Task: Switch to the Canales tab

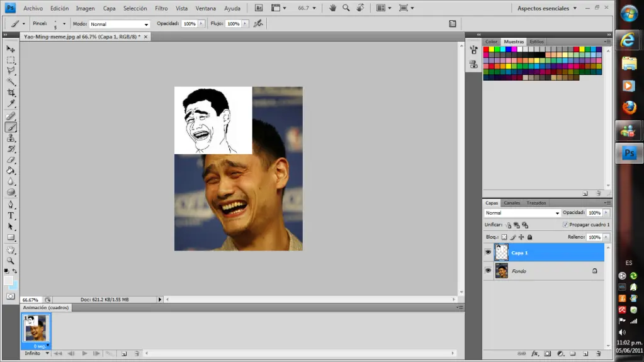Action: [512, 203]
